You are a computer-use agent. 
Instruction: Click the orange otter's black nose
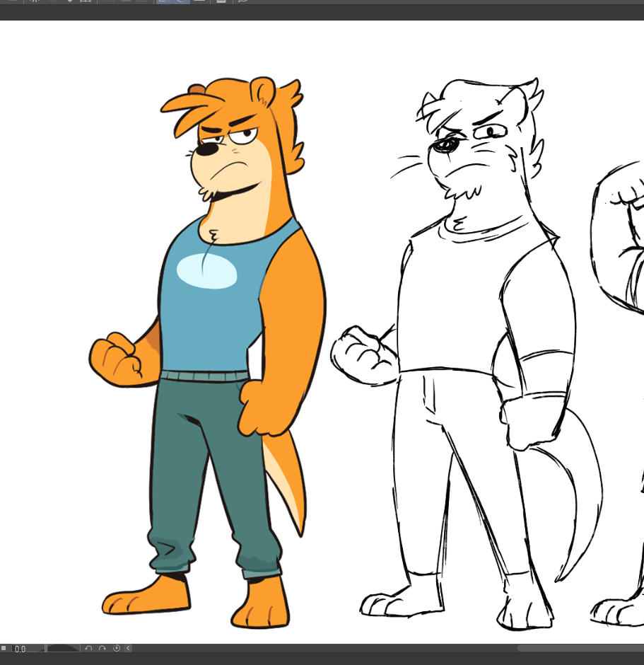206,150
